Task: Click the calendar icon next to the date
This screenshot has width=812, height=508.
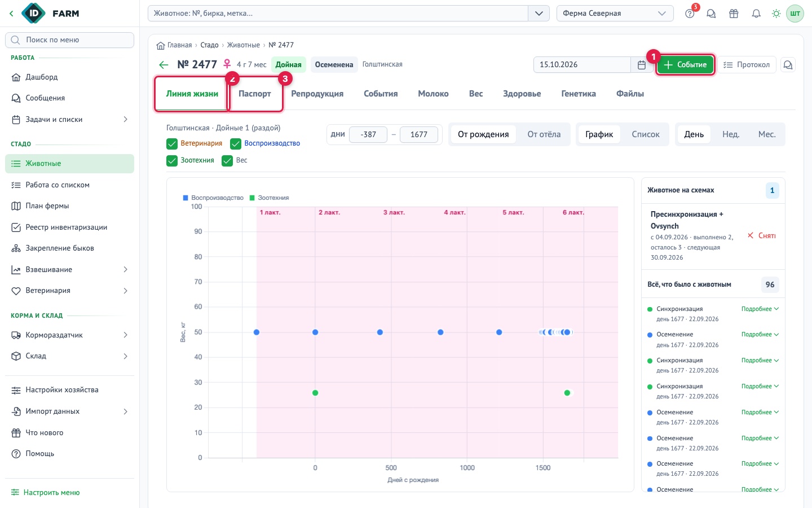Action: [x=642, y=65]
